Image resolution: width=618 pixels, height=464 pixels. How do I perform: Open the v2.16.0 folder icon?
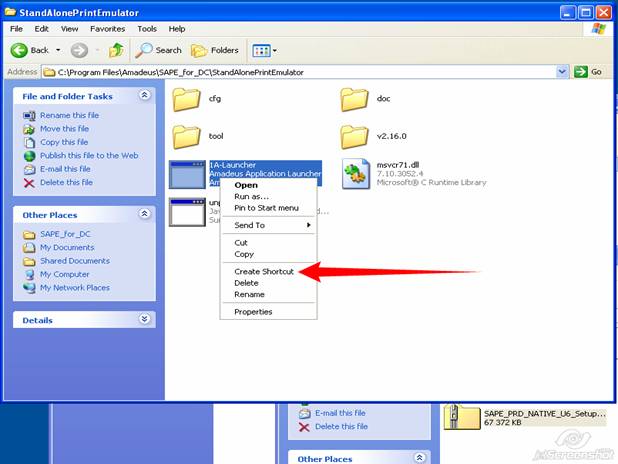click(354, 136)
